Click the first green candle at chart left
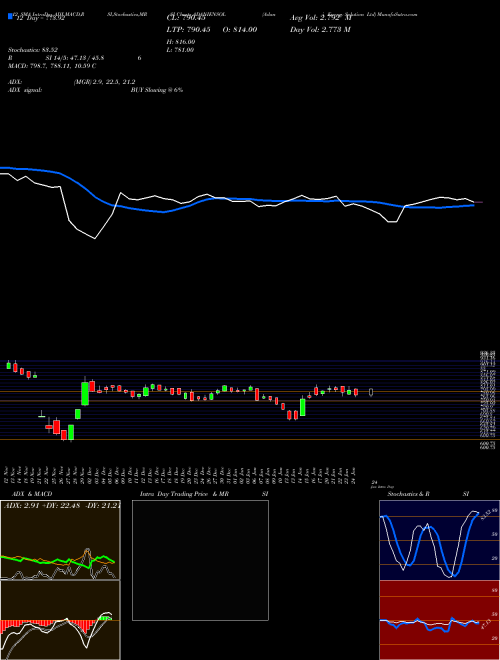 tap(8, 365)
